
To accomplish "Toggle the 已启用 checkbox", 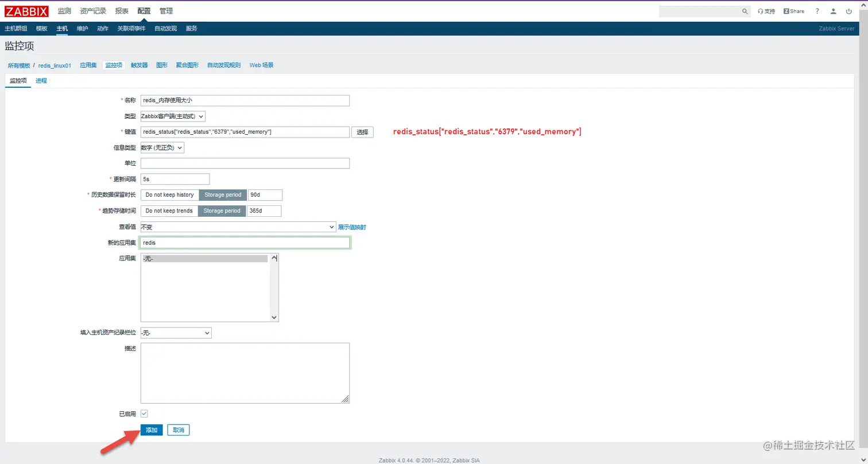I will coord(145,414).
